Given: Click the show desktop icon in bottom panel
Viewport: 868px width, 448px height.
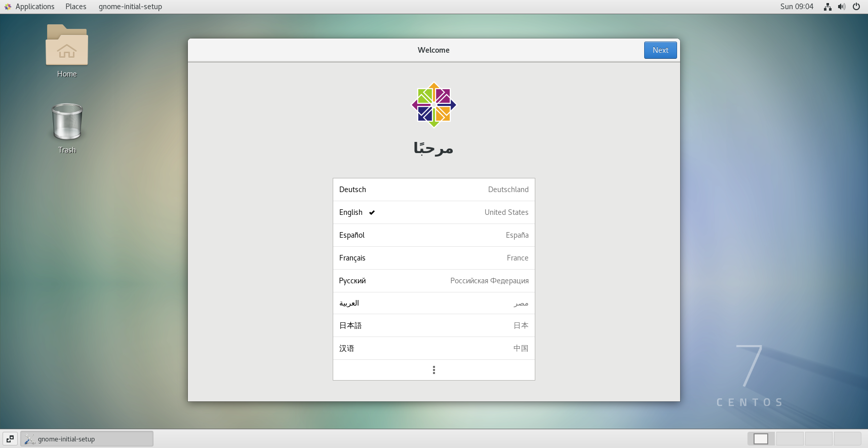Looking at the screenshot, I should point(10,439).
